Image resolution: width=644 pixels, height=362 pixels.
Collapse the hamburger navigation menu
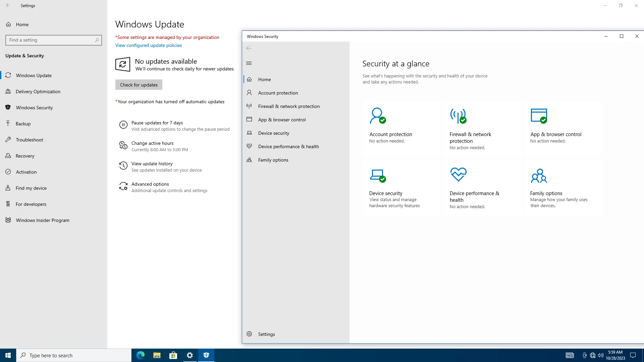[249, 63]
